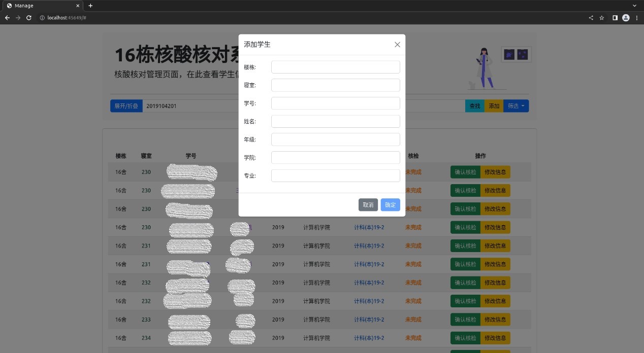Bookmark this page with the star icon

tap(602, 18)
